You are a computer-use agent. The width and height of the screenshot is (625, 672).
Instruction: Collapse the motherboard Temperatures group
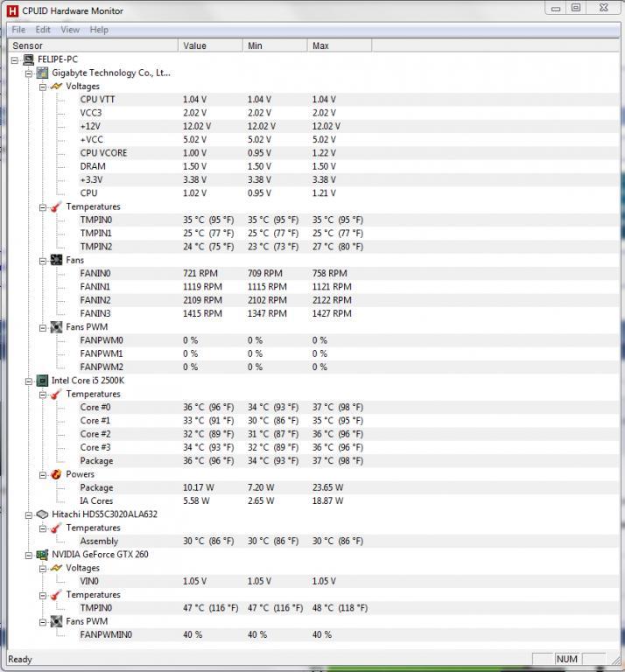43,207
